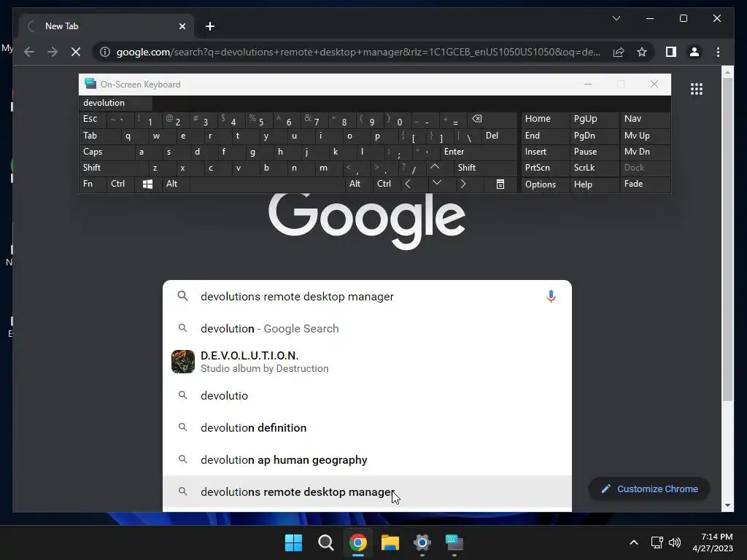Click the Chrome page vertical scrollbar
The height and width of the screenshot is (560, 747).
[x=727, y=239]
